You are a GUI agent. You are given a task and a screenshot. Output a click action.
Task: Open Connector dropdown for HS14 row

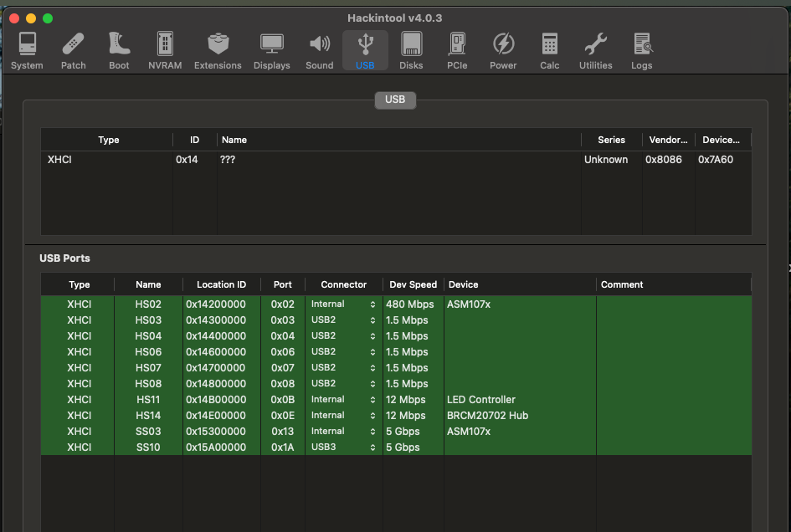coord(343,415)
